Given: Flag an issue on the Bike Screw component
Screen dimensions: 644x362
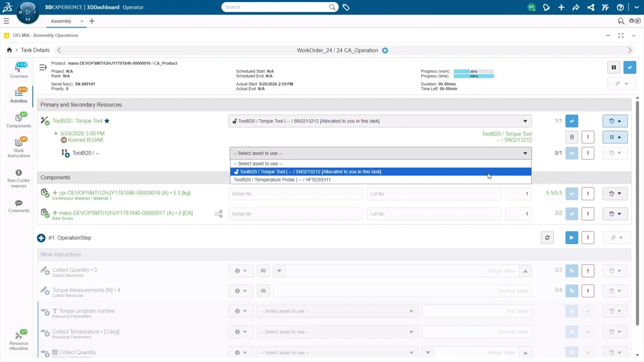Looking at the screenshot, I should (x=588, y=214).
